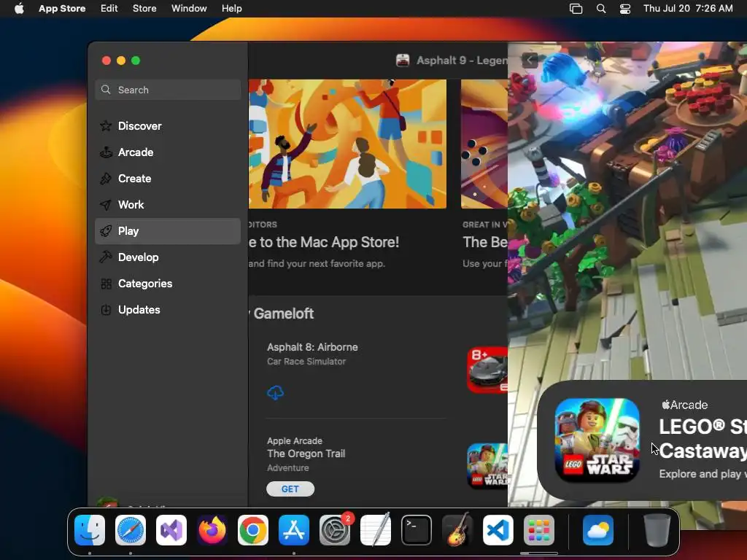The width and height of the screenshot is (747, 560).
Task: Open the LEGO Star Wars Castaways app icon
Action: coord(597,440)
